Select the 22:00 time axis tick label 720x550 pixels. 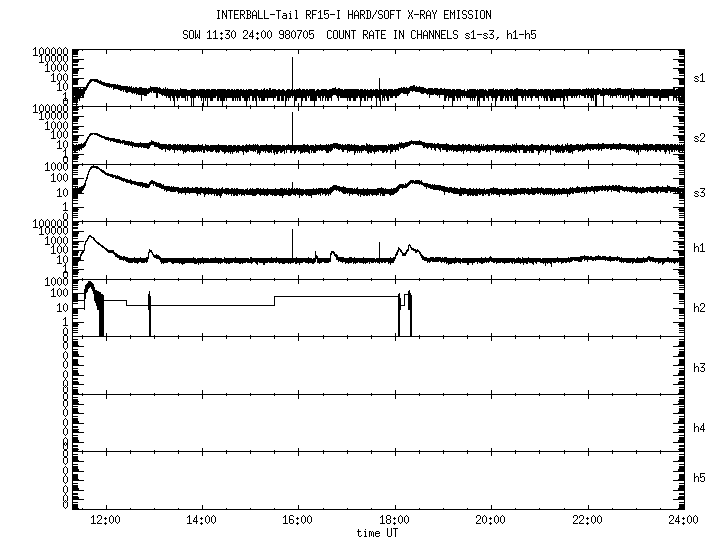[587, 520]
